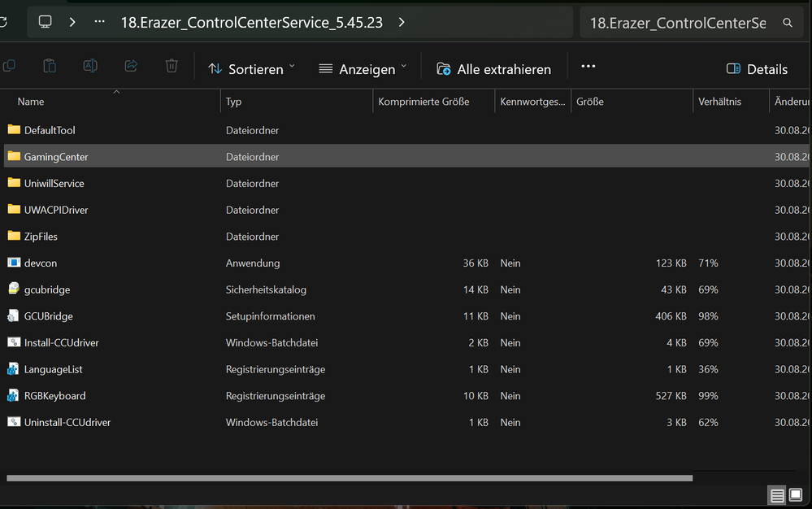Viewport: 812px width, 509px height.
Task: Copy the selected GamingCenter folder
Action: (9, 66)
